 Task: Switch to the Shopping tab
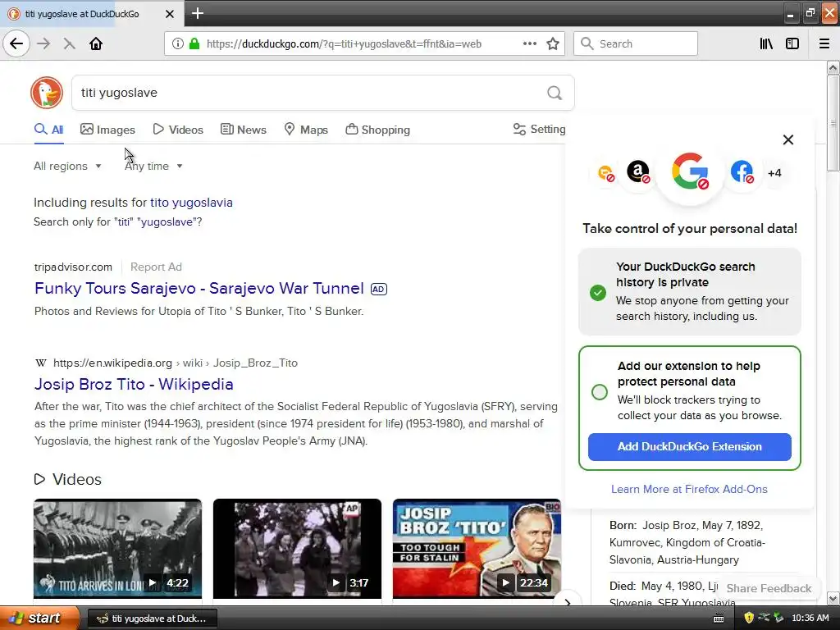coord(377,130)
